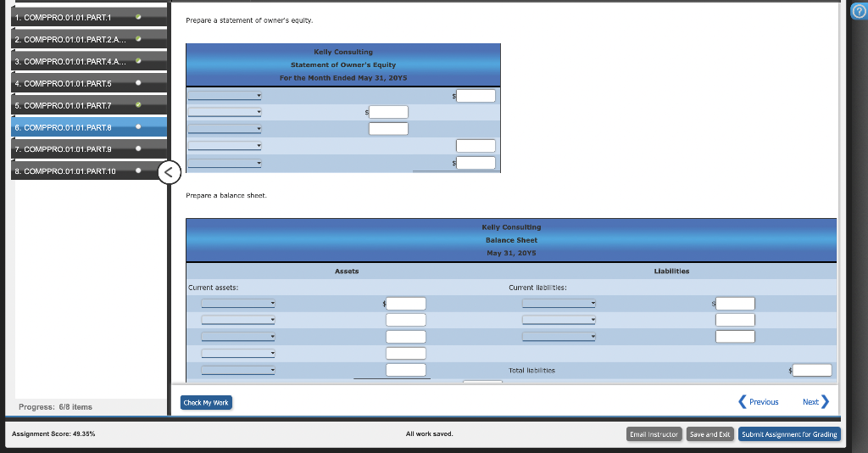This screenshot has height=453, width=868.
Task: Open second current assets account dropdown
Action: (238, 320)
